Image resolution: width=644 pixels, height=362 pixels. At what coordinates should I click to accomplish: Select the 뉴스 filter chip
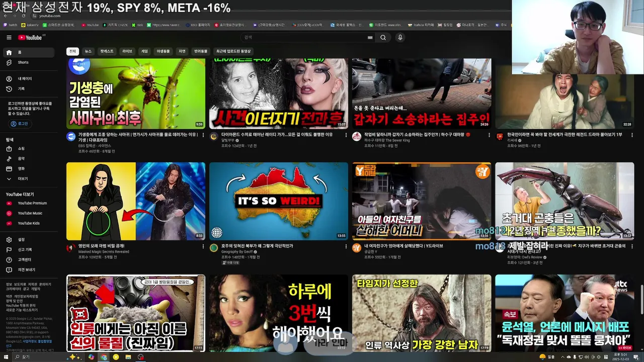(88, 51)
